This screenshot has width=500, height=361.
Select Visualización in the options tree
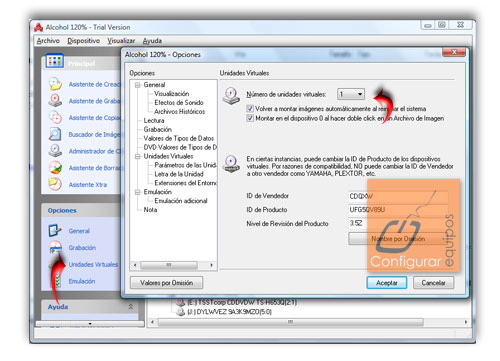coord(171,94)
